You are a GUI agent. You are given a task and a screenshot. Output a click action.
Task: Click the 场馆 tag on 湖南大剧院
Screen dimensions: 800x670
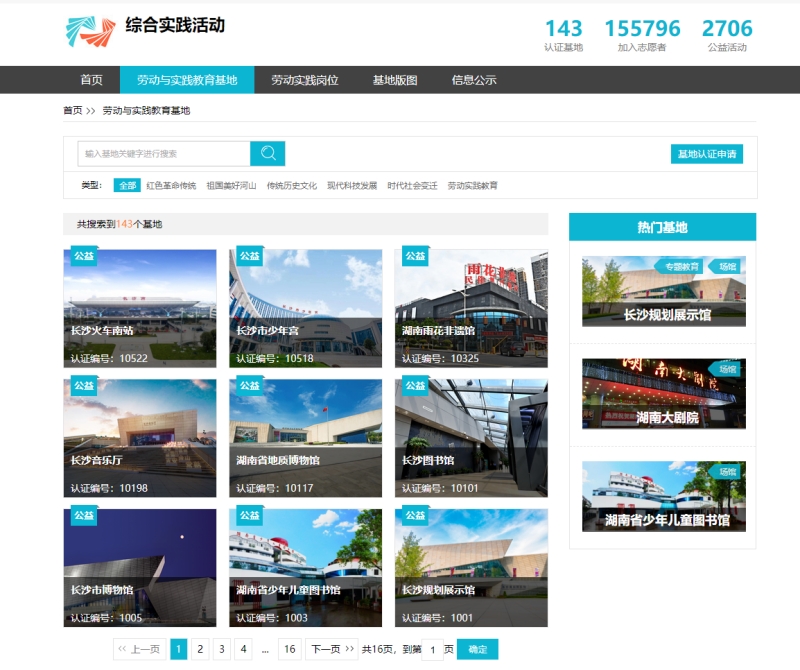726,369
